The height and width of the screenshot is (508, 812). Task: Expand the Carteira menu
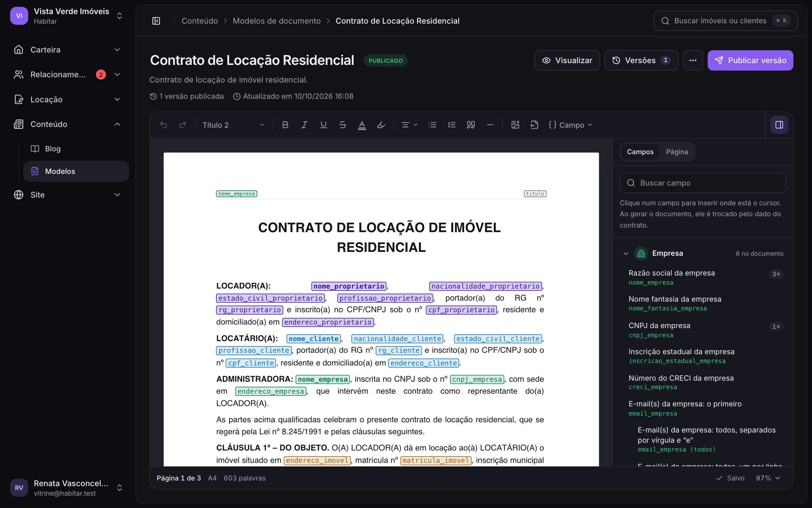click(67, 50)
